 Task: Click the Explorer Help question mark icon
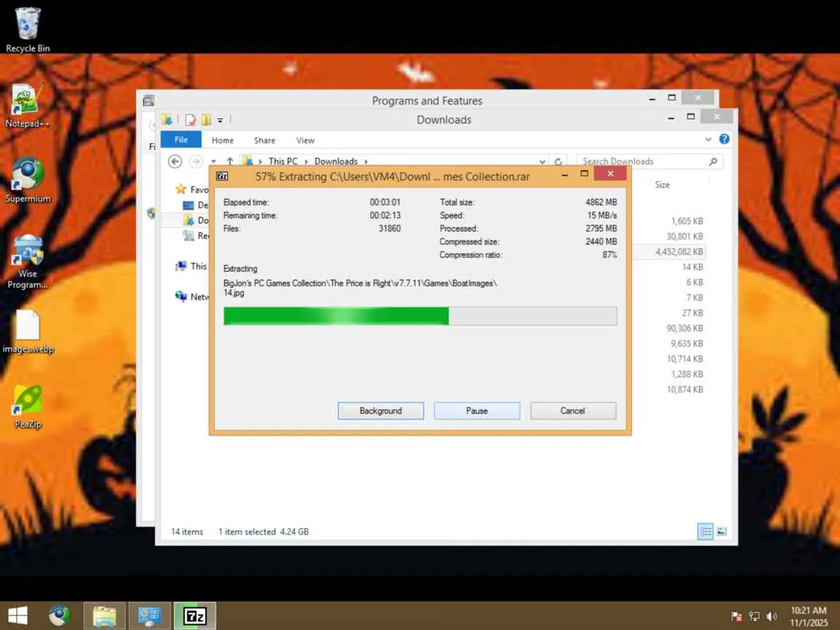[x=724, y=139]
